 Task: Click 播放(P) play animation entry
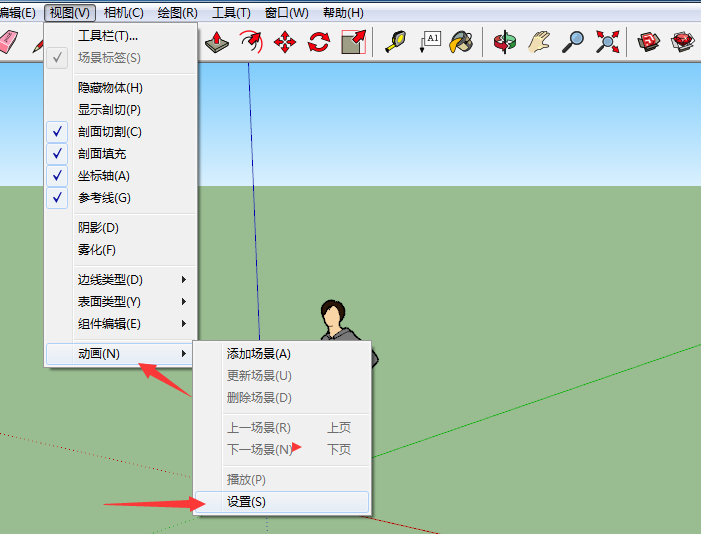tap(282, 479)
